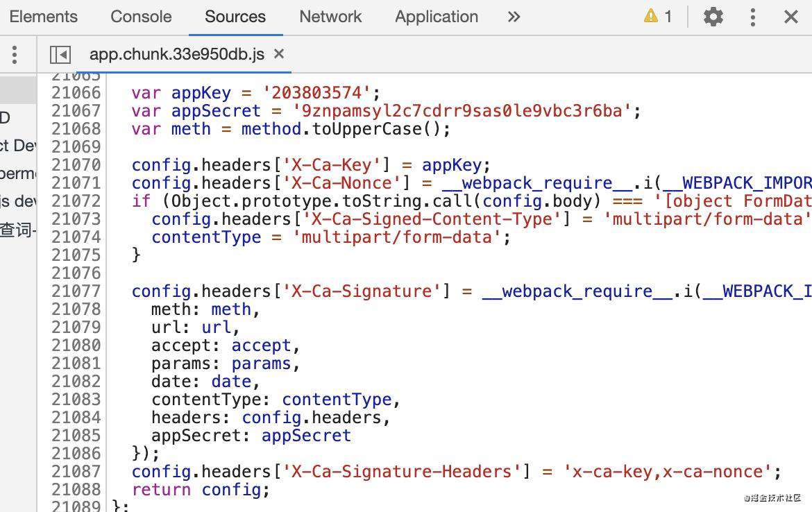Screen dimensions: 812x512
Task: Open the Network tab
Action: 330,17
